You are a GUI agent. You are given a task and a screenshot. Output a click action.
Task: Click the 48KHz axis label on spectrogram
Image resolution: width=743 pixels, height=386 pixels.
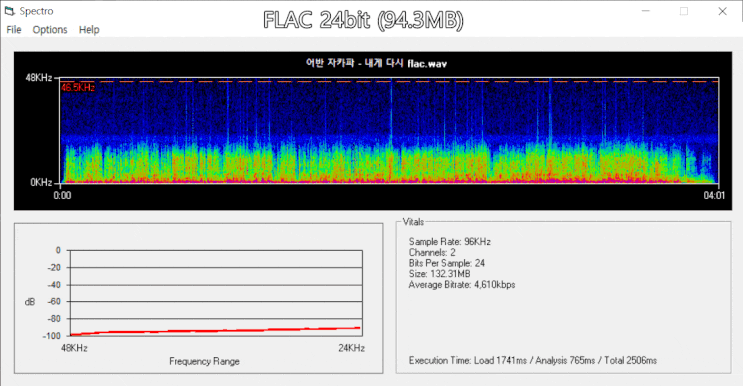pos(39,78)
